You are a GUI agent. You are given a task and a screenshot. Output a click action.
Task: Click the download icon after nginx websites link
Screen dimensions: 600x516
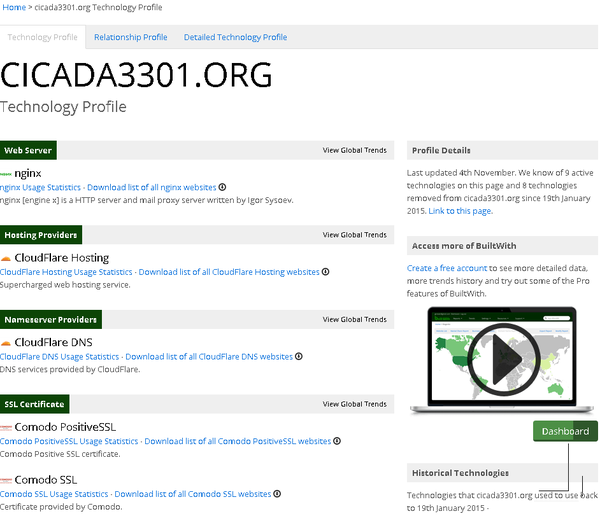coord(222,187)
